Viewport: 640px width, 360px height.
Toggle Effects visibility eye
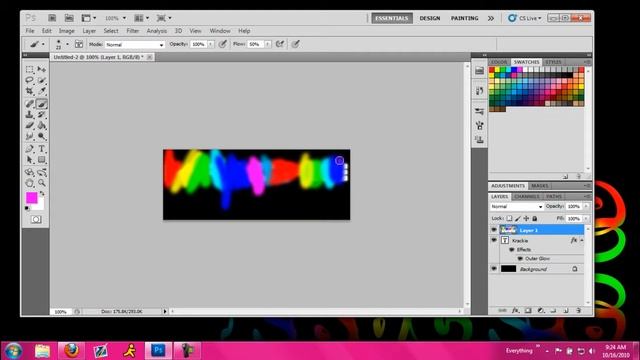point(511,249)
